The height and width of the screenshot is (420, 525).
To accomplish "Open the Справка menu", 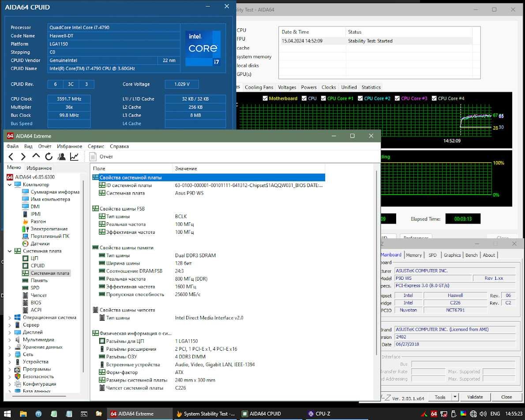I will (x=119, y=146).
